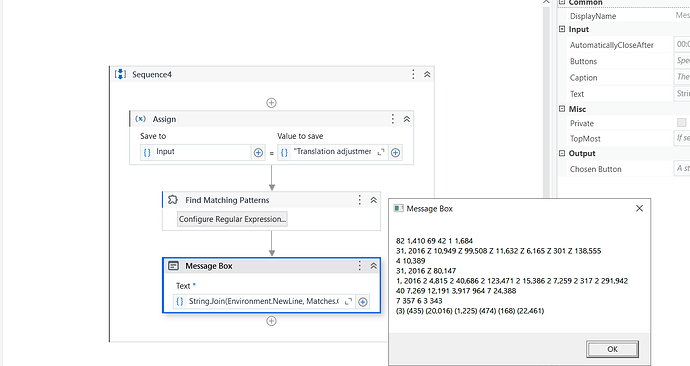The height and width of the screenshot is (366, 690).
Task: Add activity below the Message Box step
Action: [x=272, y=321]
